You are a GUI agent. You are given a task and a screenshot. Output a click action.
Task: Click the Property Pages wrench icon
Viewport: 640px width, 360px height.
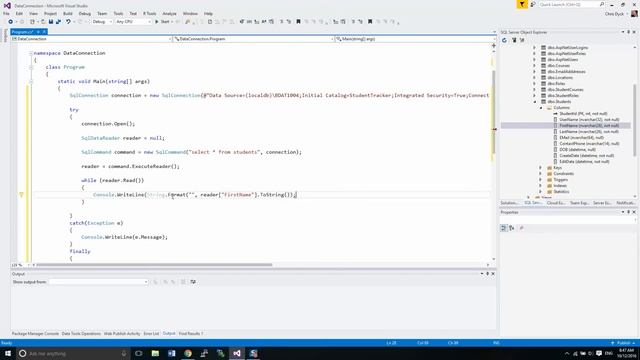521,228
